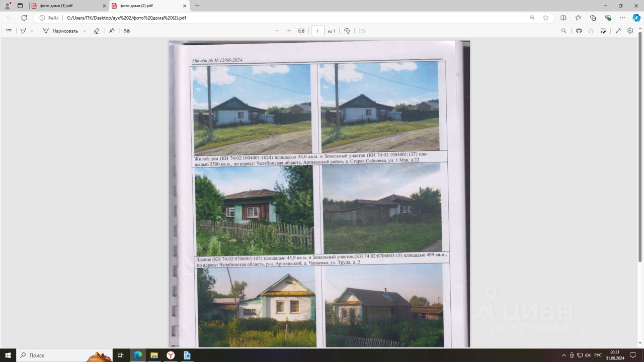The image size is (644, 362).
Task: Click the Edge icon on the taskbar
Action: [x=137, y=355]
